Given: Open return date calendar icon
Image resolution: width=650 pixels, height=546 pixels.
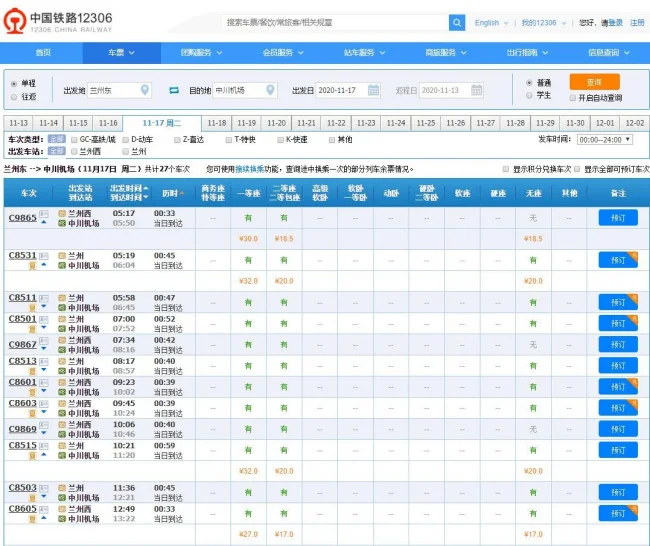Looking at the screenshot, I should [477, 90].
